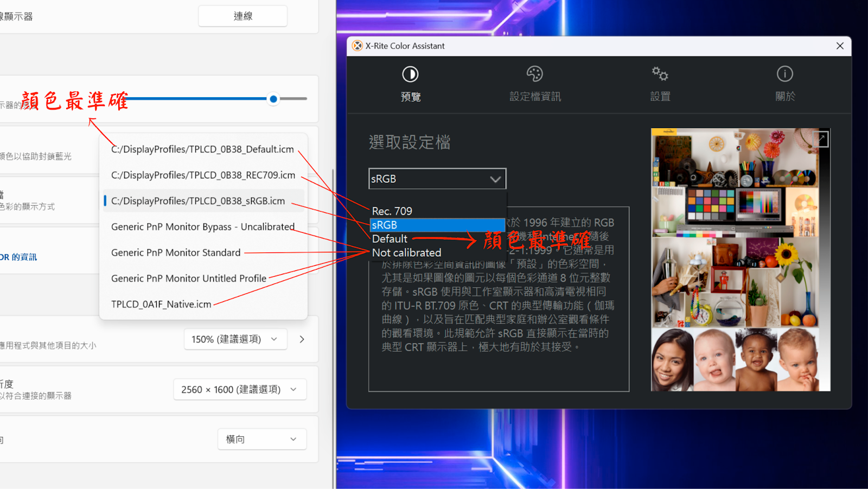868x489 pixels.
Task: Click the 選取設定檔 heading text
Action: [x=410, y=142]
